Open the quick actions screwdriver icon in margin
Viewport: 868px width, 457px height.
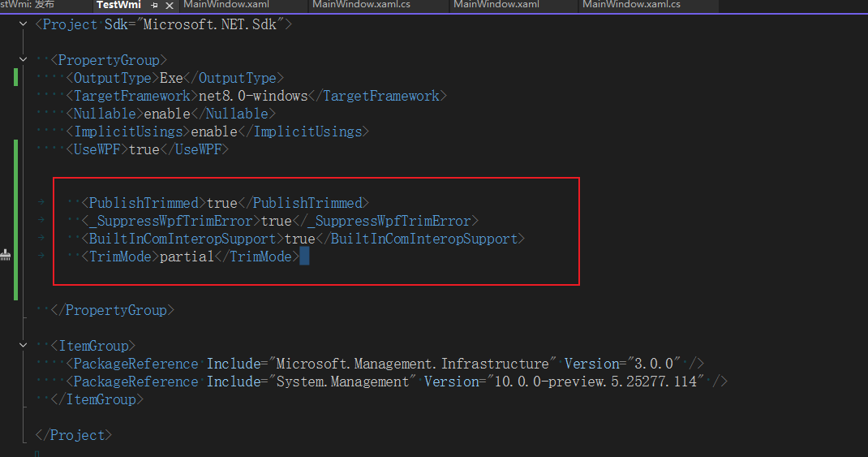coord(6,256)
